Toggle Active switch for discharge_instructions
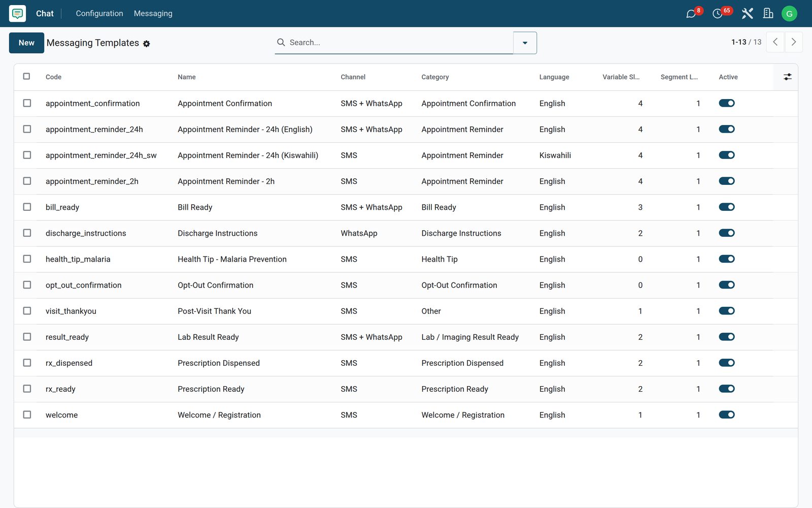The height and width of the screenshot is (508, 812). (x=727, y=233)
